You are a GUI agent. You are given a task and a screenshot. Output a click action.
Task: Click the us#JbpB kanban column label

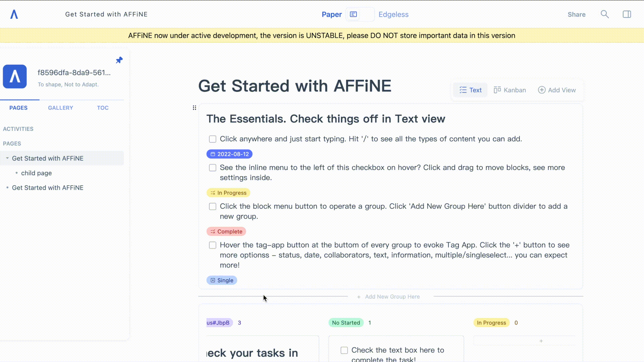[219, 323]
